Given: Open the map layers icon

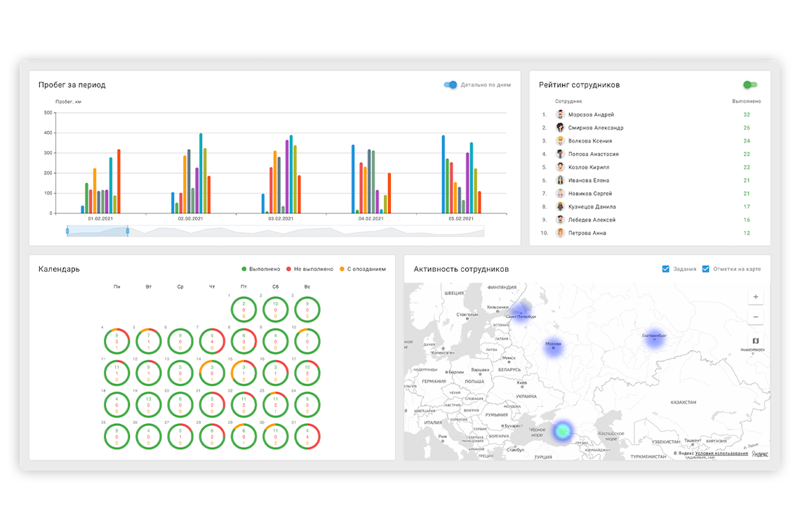Looking at the screenshot, I should click(x=756, y=340).
